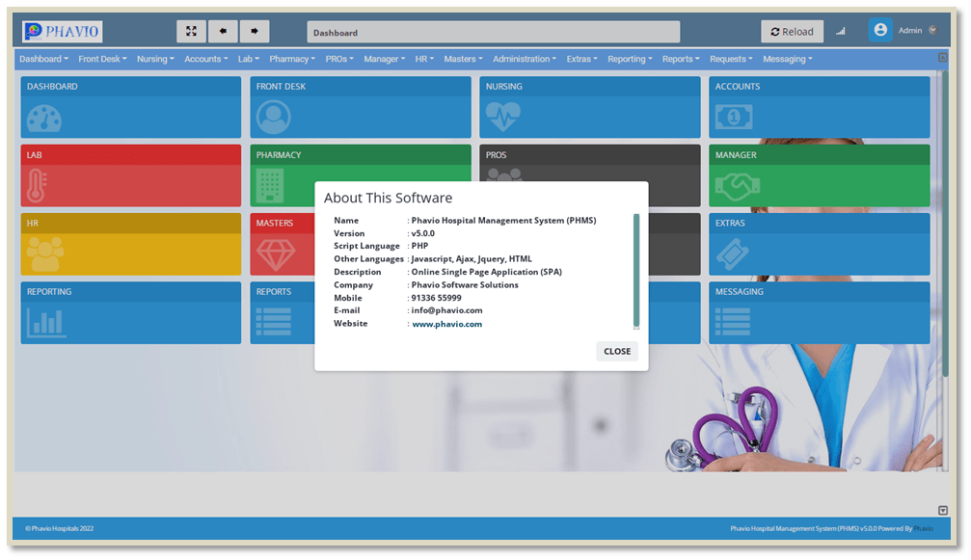Viewport: 971px width, 560px height.
Task: Open the Extras tile ticket icon
Action: pyautogui.click(x=733, y=254)
